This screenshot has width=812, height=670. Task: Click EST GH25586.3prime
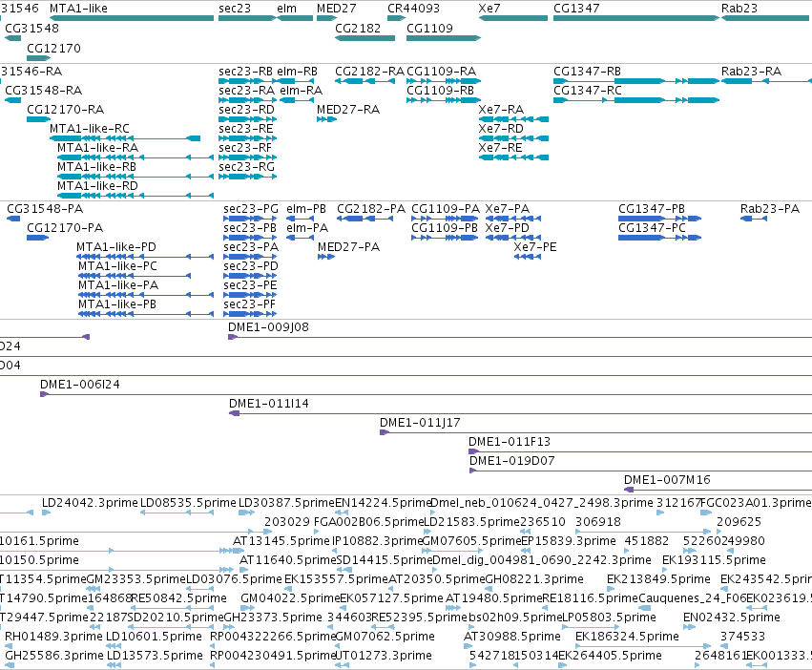tap(9, 666)
